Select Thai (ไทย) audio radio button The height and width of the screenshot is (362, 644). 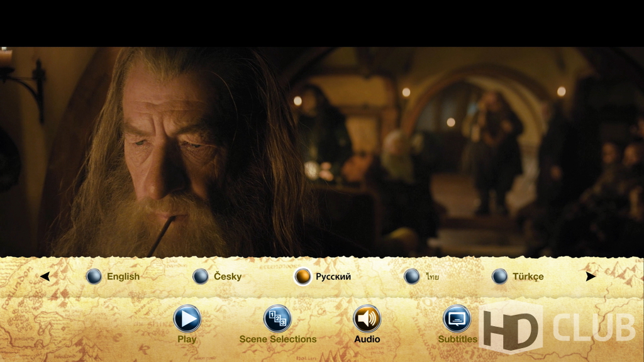coord(411,277)
